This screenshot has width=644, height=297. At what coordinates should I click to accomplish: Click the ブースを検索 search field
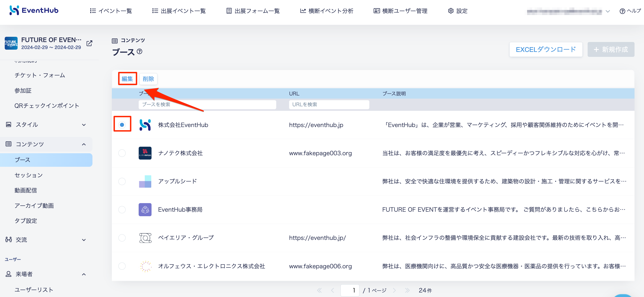(x=207, y=104)
